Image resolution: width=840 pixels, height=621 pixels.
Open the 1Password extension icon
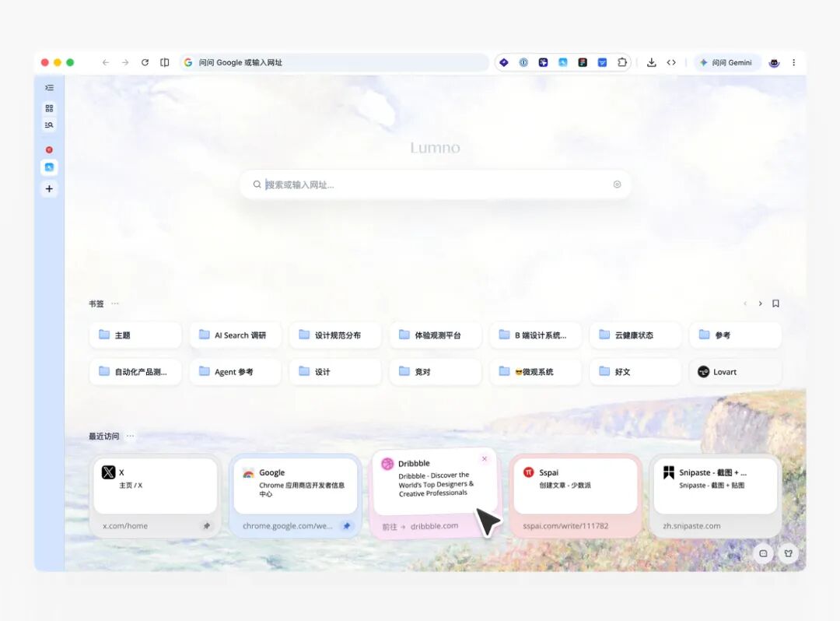pos(523,63)
